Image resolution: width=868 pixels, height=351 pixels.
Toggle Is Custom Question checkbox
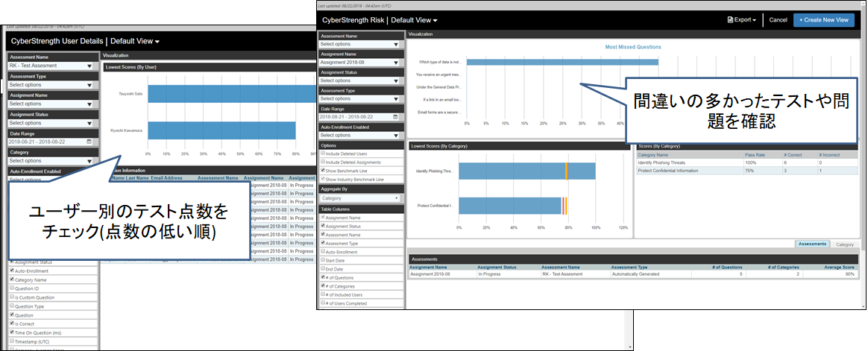point(12,297)
